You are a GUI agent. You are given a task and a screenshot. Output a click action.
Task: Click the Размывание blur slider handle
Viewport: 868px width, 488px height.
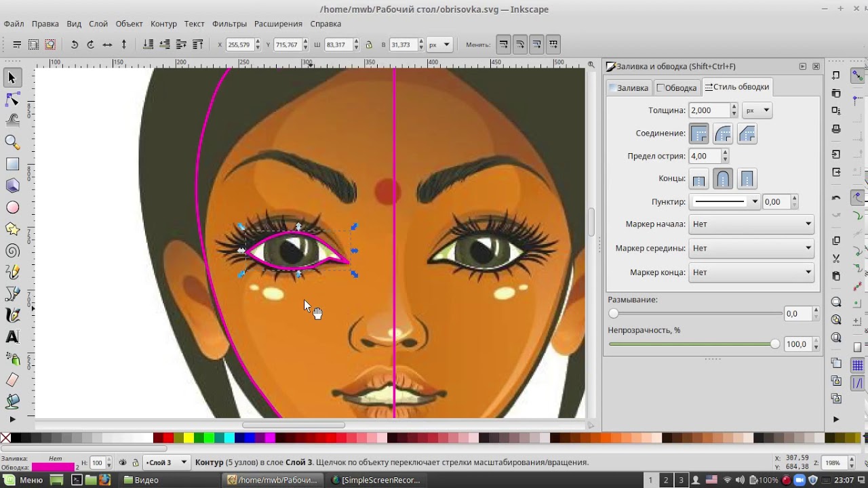click(x=614, y=314)
